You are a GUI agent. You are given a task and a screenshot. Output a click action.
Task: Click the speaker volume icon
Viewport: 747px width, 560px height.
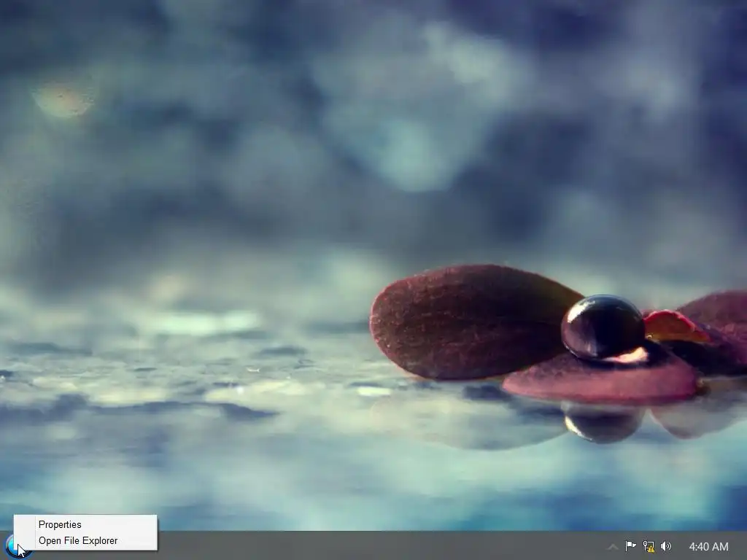tap(666, 546)
